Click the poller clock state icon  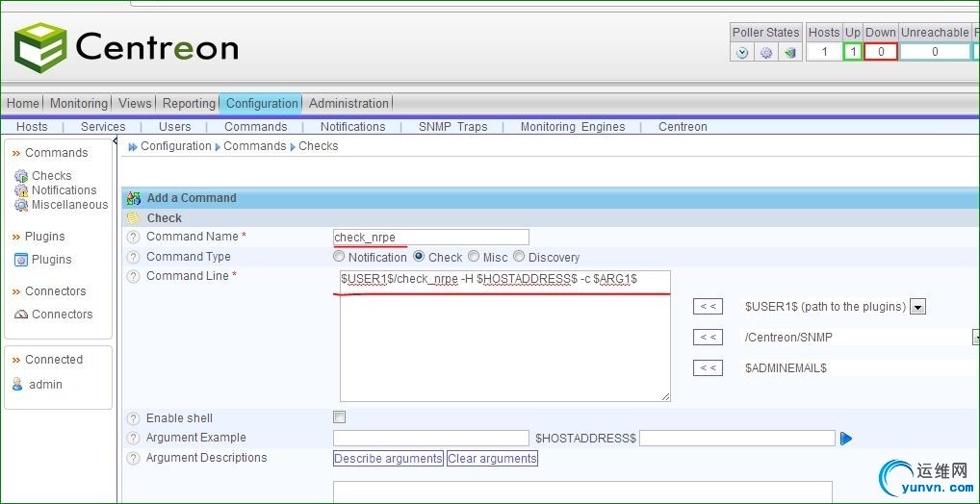(x=742, y=53)
